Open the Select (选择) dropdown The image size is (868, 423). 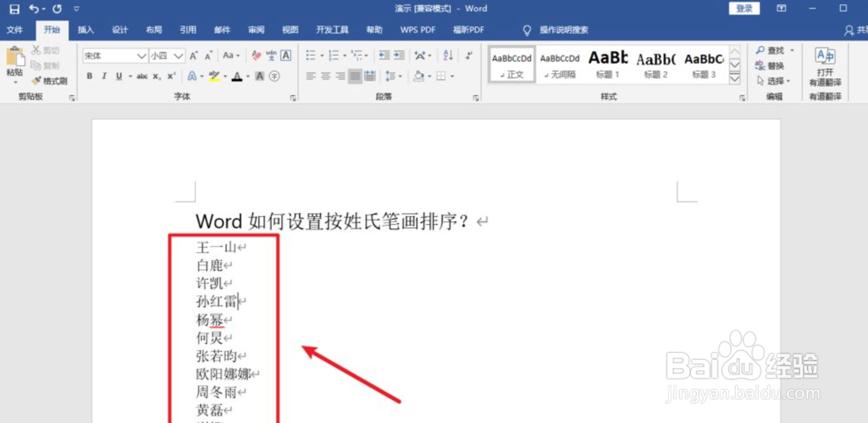773,81
